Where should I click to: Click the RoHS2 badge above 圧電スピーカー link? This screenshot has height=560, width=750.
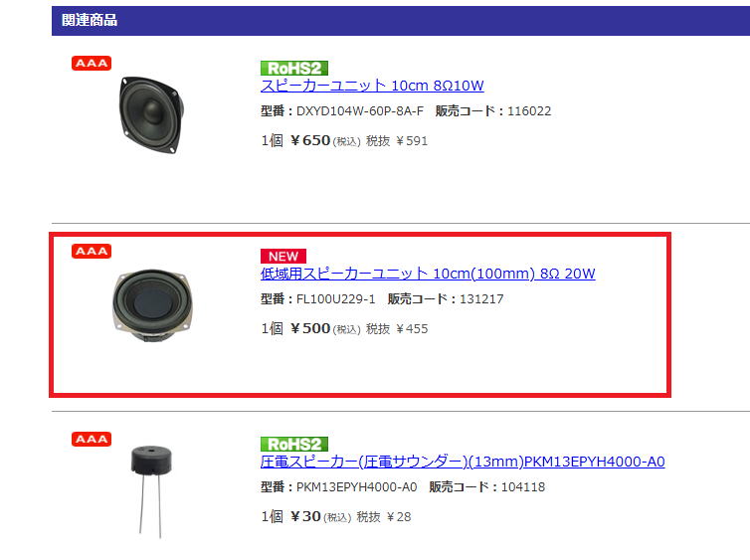pyautogui.click(x=294, y=444)
